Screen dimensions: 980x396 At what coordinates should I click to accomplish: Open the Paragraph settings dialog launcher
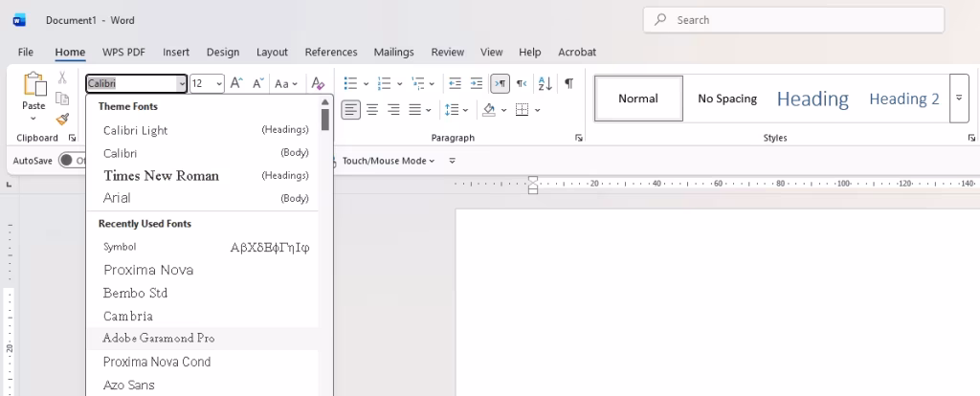point(579,138)
